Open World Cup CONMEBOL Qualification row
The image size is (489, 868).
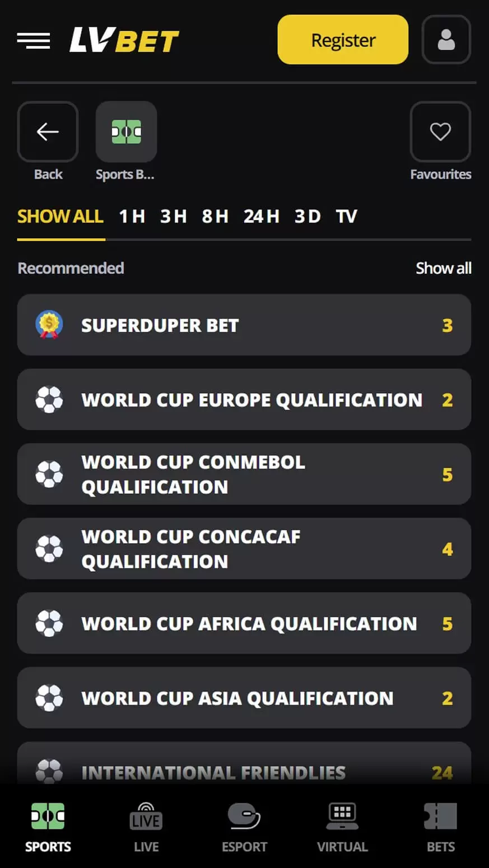(x=244, y=474)
